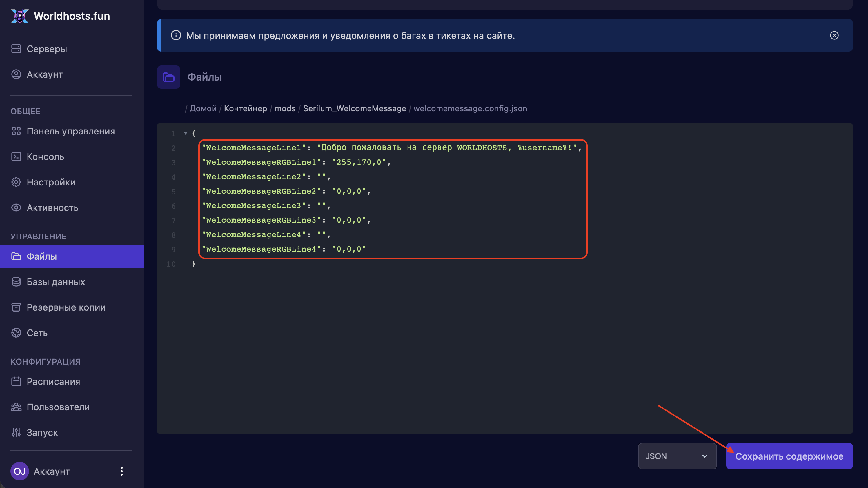
Task: Go to Контейнер breadcrumb link
Action: pyautogui.click(x=245, y=108)
